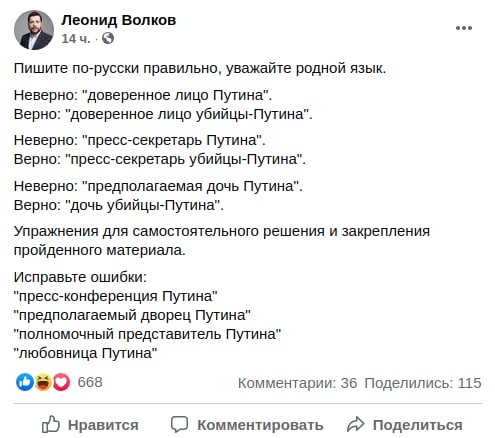The height and width of the screenshot is (438, 495).
Task: Click the Нравится like button
Action: click(x=90, y=425)
